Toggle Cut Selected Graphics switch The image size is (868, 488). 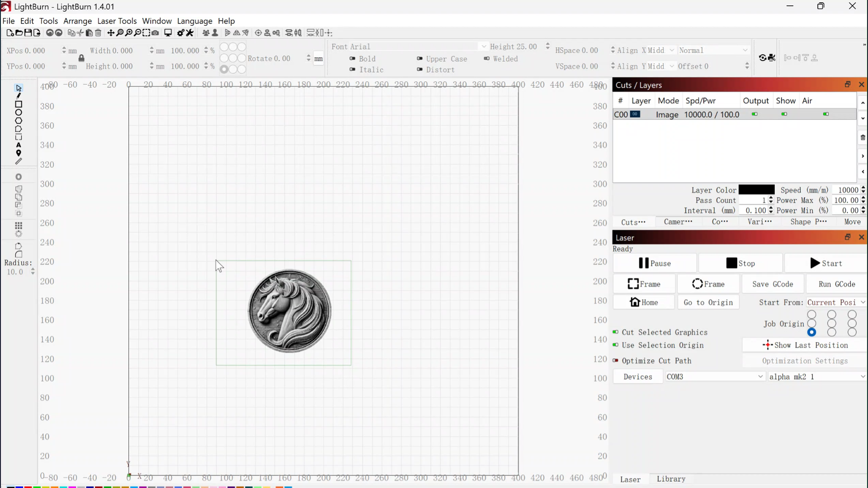pyautogui.click(x=615, y=332)
